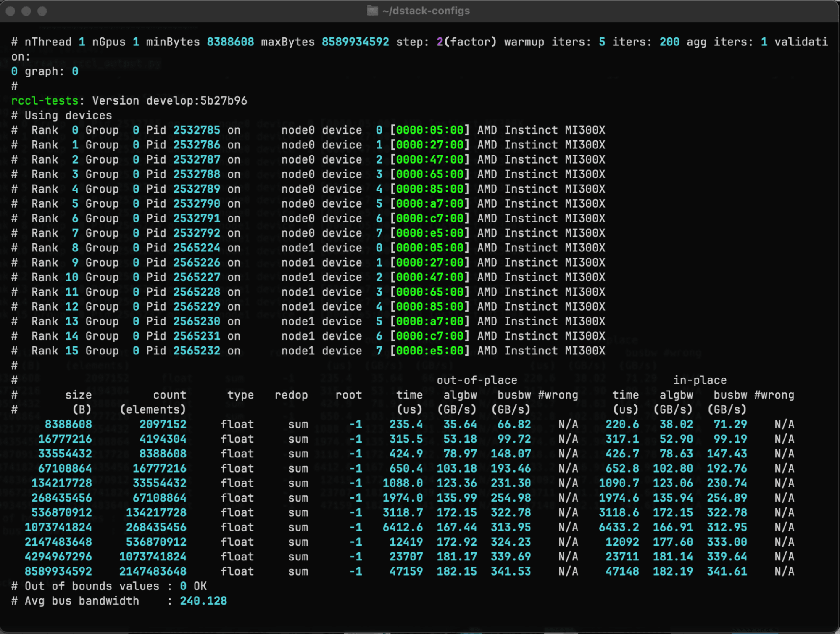
Task: Click AMD Instinct MI300X on Rank 4 row
Action: tap(541, 189)
